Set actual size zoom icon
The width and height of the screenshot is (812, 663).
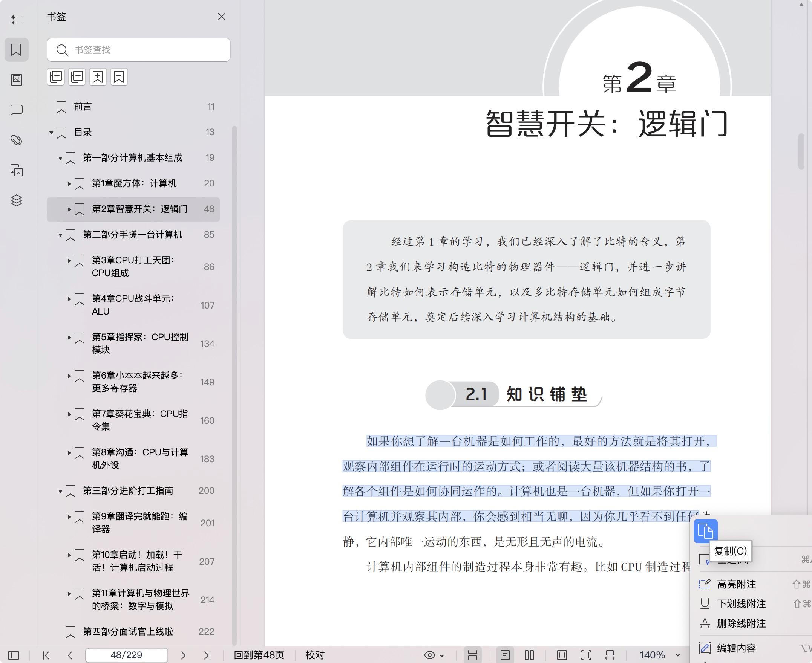[562, 655]
